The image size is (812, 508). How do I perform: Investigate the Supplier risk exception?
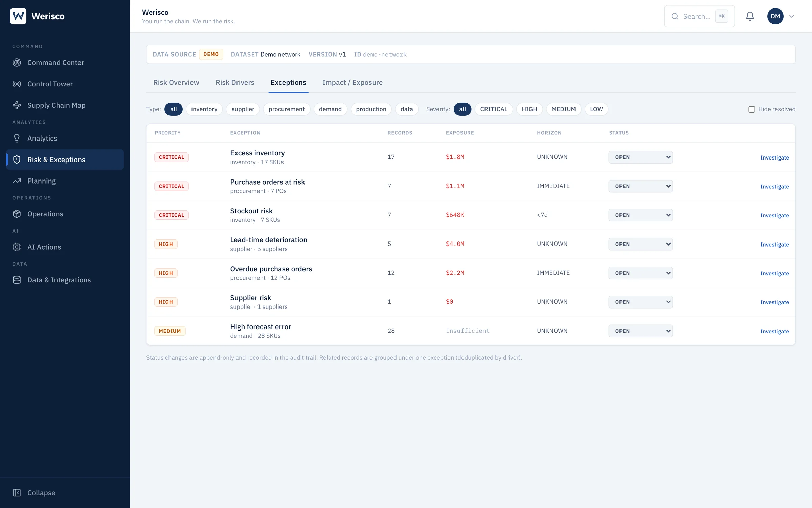tap(774, 302)
